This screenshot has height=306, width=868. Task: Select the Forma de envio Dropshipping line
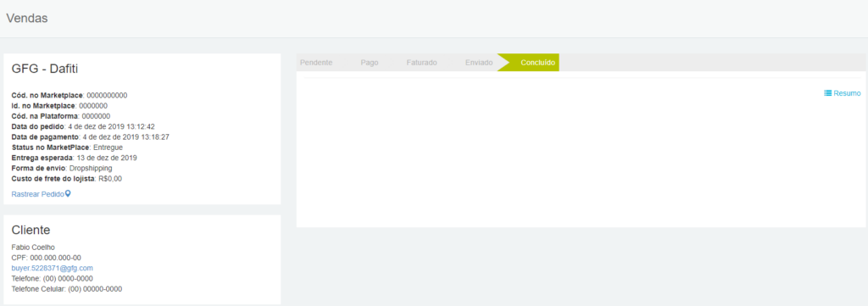click(62, 168)
